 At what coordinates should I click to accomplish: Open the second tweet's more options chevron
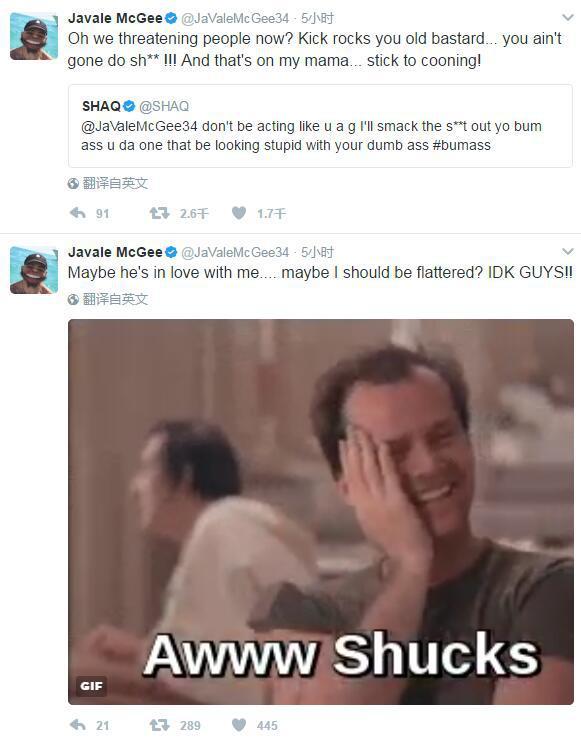[567, 250]
